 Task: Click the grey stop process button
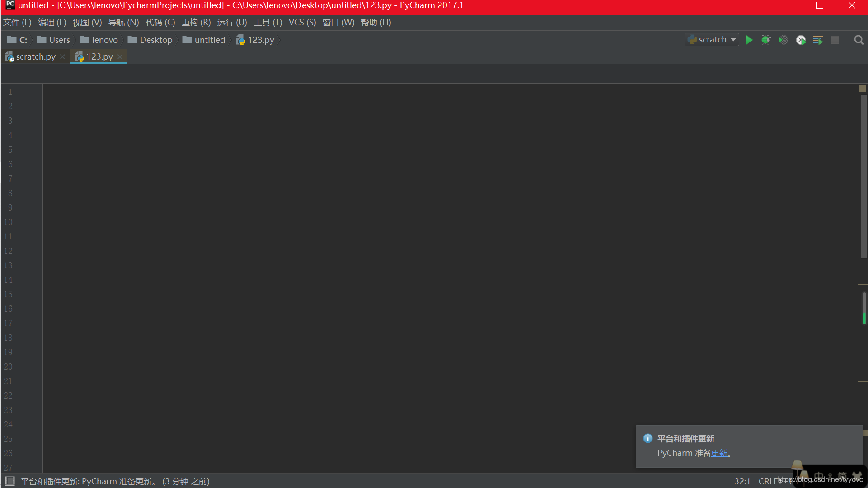[835, 40]
